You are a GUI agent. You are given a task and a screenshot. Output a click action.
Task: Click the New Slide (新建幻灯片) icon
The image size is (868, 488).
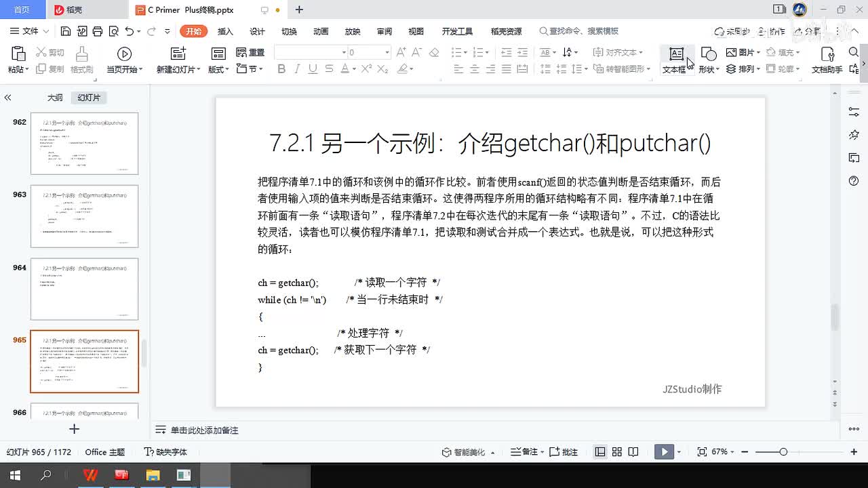(x=178, y=54)
